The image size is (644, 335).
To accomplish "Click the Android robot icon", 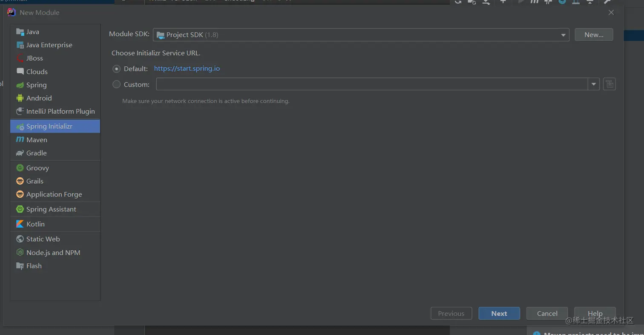I will [20, 98].
